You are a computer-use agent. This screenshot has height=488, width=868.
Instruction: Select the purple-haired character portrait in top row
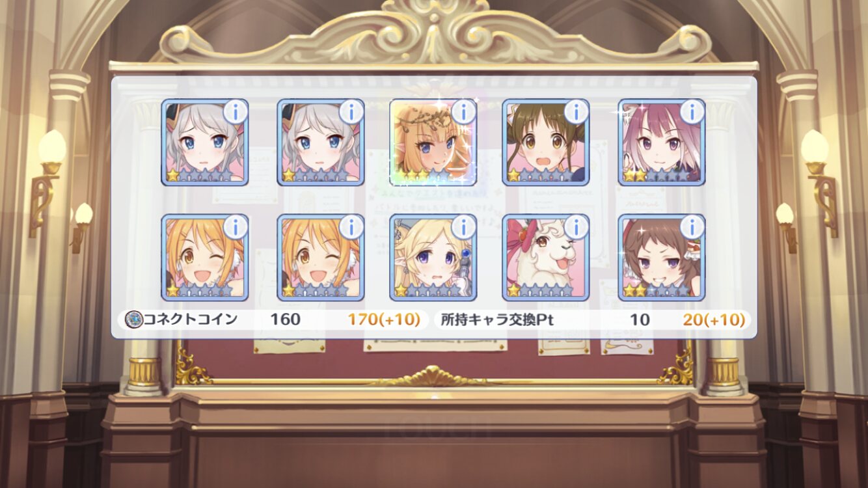click(x=662, y=142)
